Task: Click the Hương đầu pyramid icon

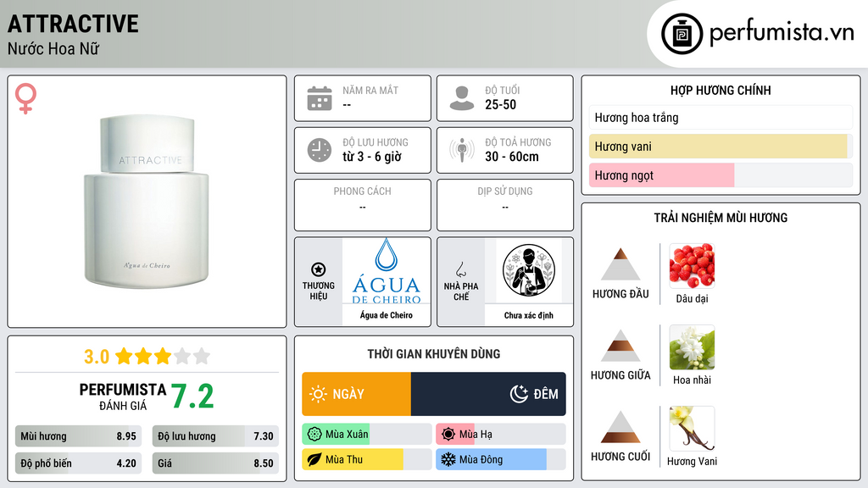Action: (x=620, y=264)
